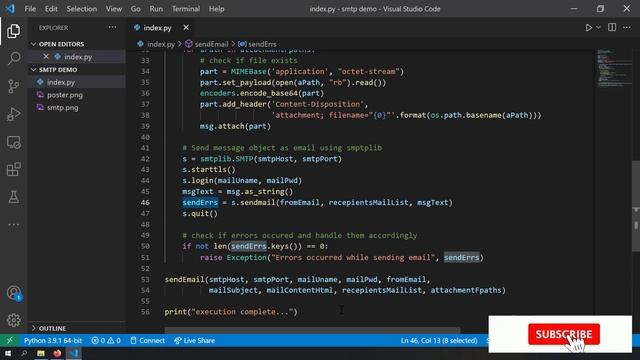The image size is (640, 360).
Task: Click the remote window status icon
Action: (x=9, y=340)
